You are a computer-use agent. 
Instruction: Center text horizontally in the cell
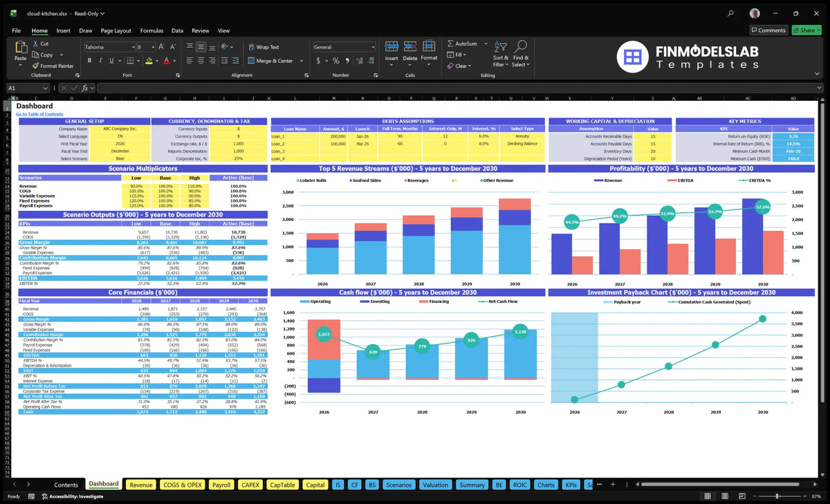coord(201,61)
